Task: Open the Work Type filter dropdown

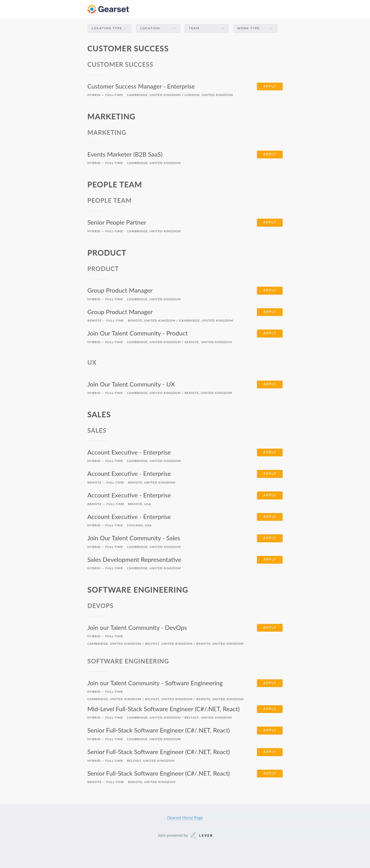Action: (x=255, y=28)
